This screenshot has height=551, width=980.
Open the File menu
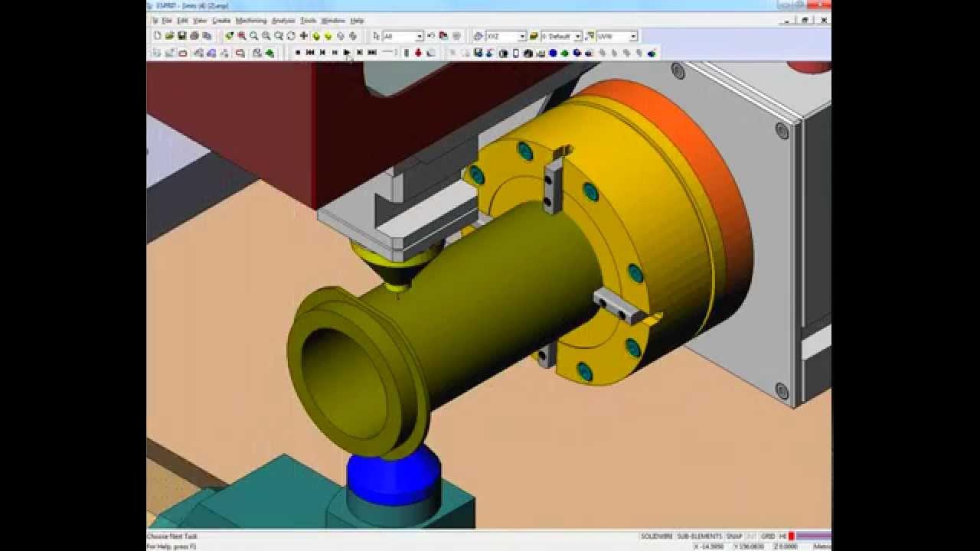pyautogui.click(x=166, y=21)
